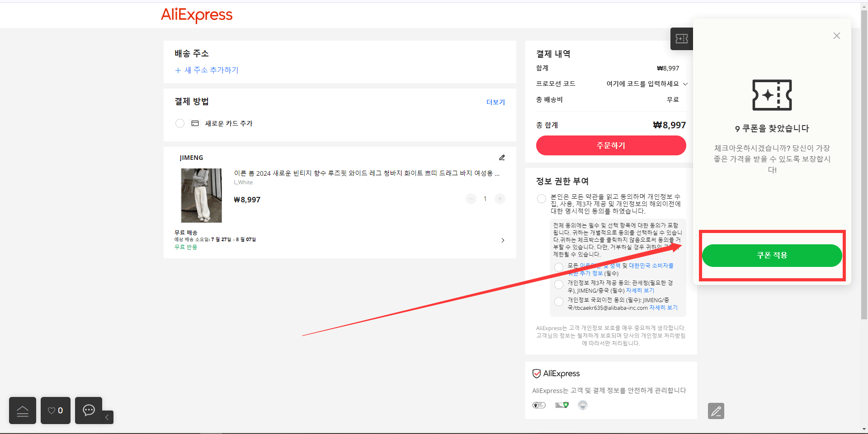Screen dimensions: 868x434
Task: Add a new shipping address link
Action: coord(207,70)
